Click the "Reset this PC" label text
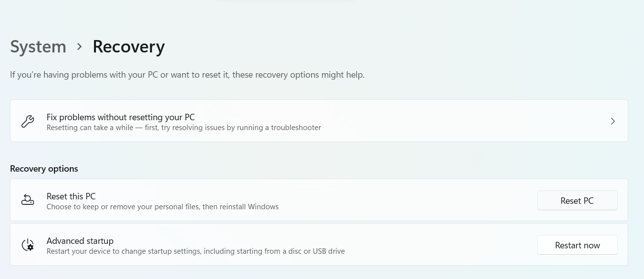Viewport: 644px width, 279px height. click(x=71, y=196)
